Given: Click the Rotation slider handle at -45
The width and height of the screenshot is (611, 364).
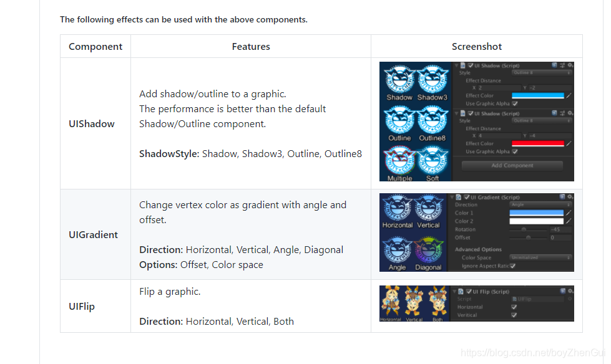Looking at the screenshot, I should pos(524,229).
